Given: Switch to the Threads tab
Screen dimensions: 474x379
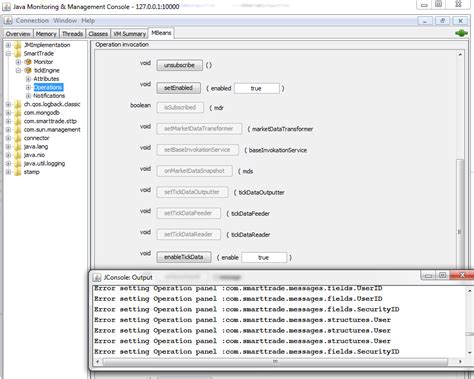Looking at the screenshot, I should pyautogui.click(x=72, y=34).
